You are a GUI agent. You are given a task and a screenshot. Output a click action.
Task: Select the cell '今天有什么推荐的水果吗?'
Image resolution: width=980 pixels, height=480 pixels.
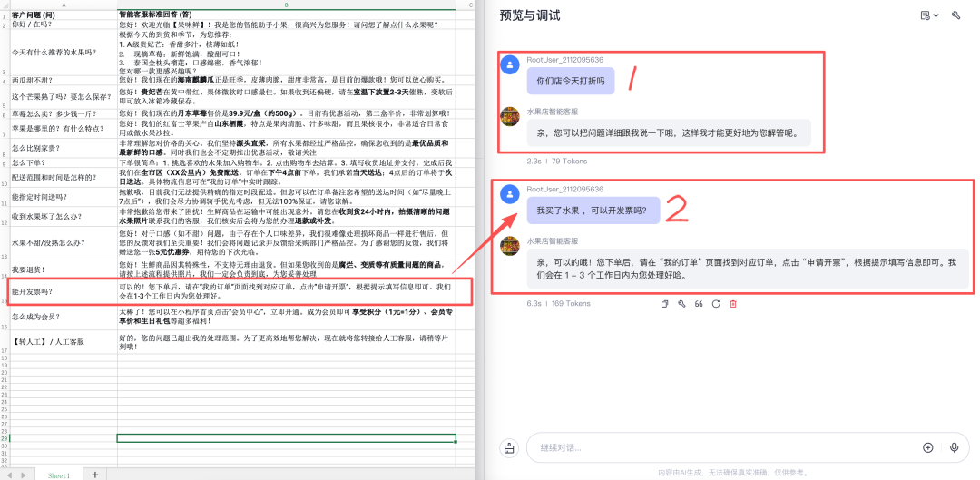click(64, 53)
